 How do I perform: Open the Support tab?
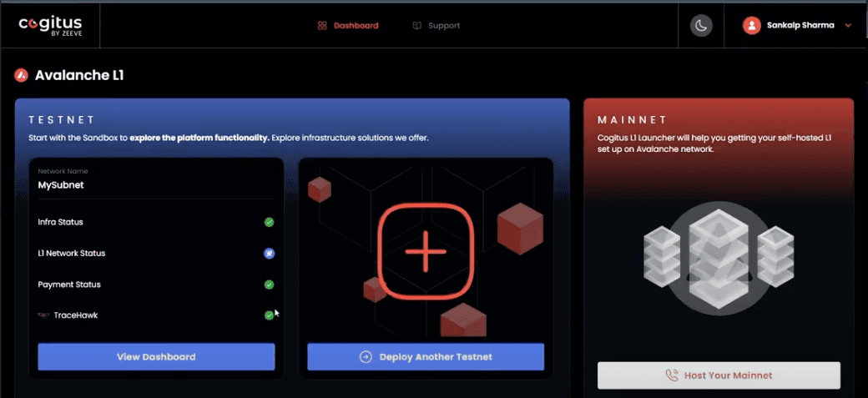[437, 26]
